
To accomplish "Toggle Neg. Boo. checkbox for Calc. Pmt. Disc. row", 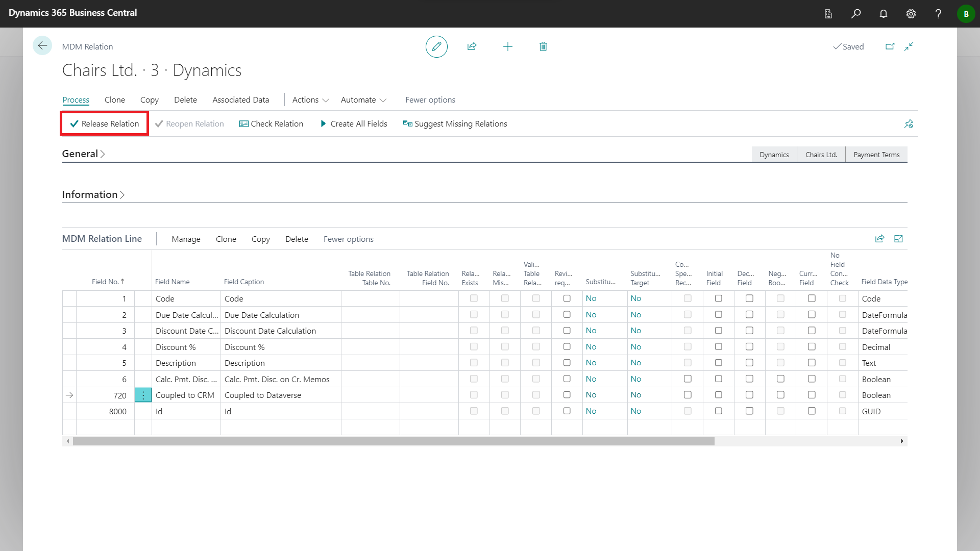I will pyautogui.click(x=780, y=379).
